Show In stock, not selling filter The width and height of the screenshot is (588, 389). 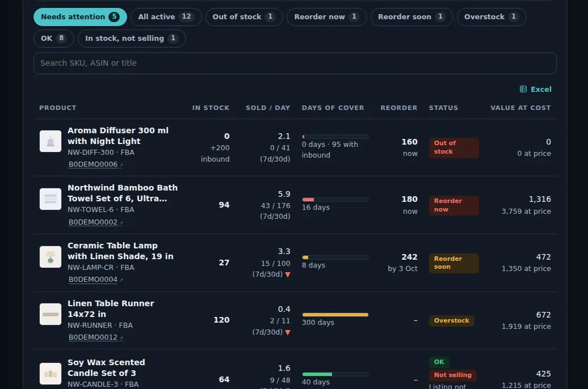click(x=132, y=39)
